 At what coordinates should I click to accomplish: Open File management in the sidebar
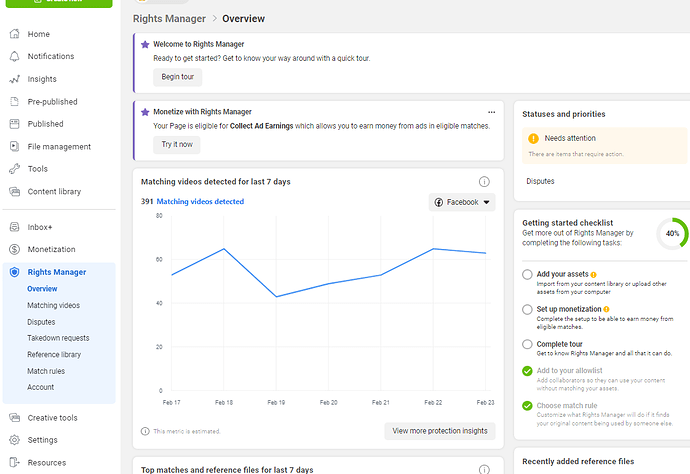[59, 147]
